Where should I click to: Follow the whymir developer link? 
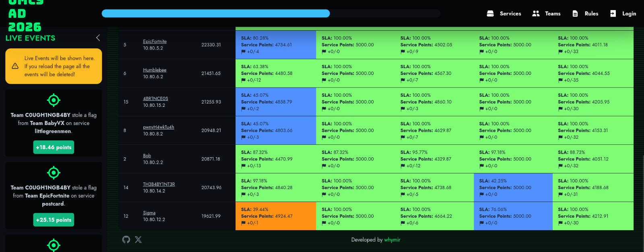click(392, 240)
